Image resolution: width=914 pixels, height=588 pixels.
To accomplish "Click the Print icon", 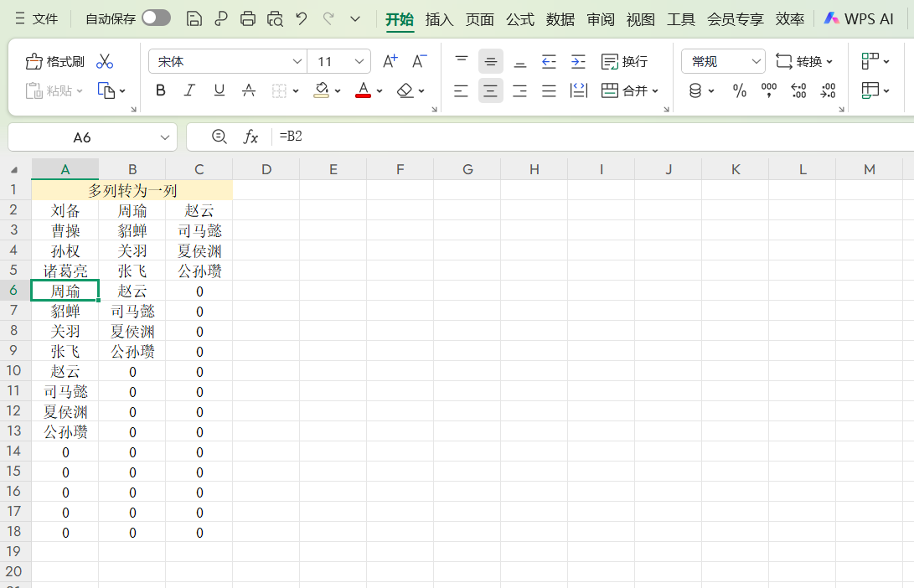I will pyautogui.click(x=247, y=18).
